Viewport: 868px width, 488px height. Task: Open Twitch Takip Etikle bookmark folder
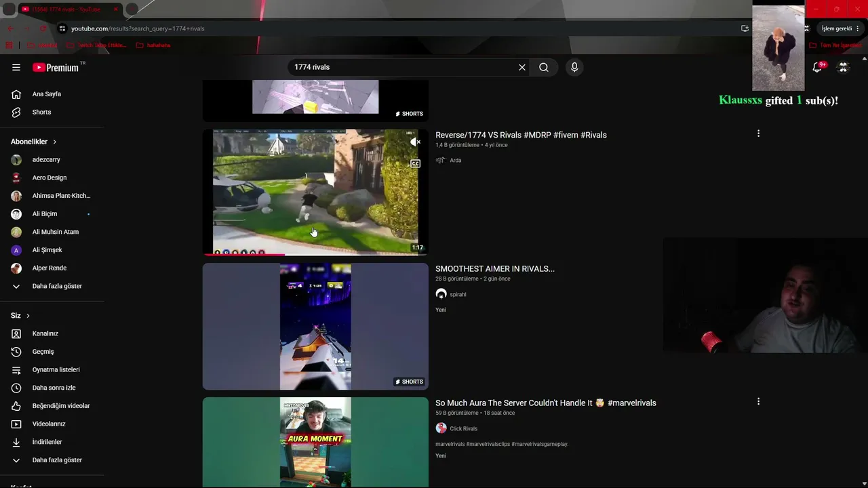(96, 45)
